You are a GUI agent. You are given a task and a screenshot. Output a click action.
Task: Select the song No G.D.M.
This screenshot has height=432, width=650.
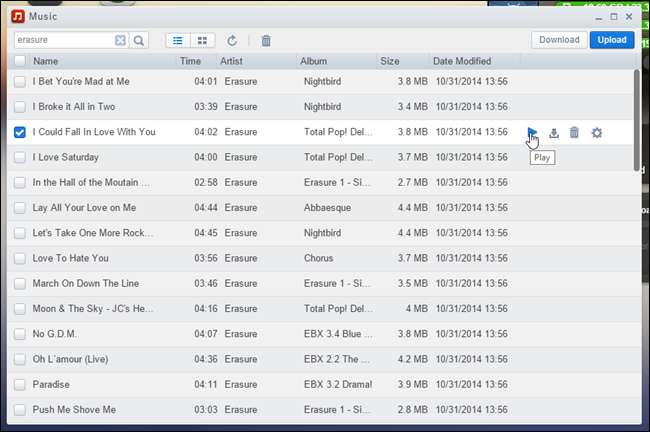point(54,334)
